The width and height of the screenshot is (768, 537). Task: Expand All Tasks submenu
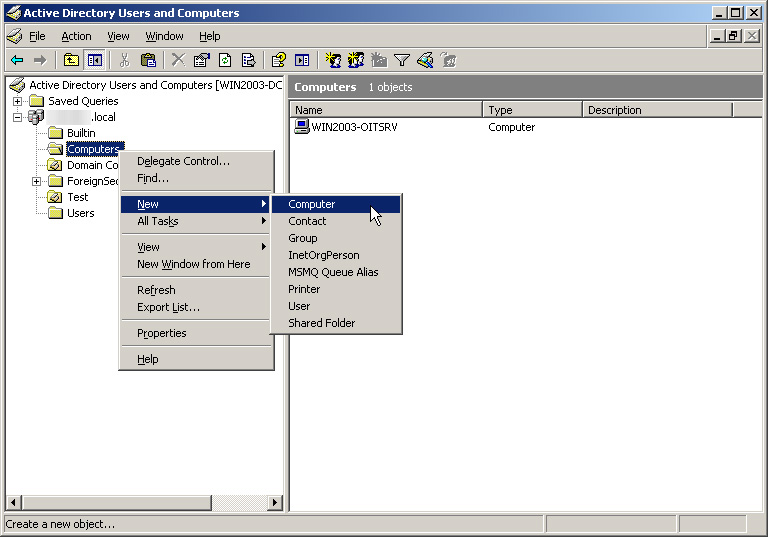(196, 221)
